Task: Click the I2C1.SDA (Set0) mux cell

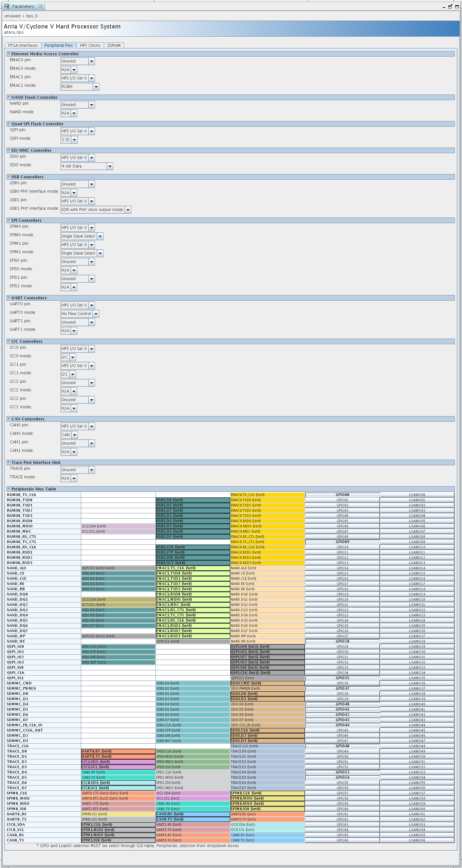Action: click(118, 762)
